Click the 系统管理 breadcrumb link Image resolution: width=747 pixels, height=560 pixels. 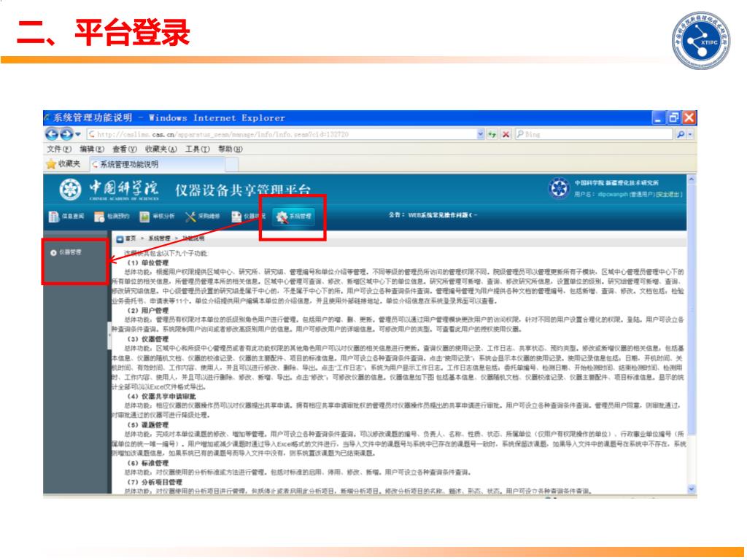click(x=159, y=238)
